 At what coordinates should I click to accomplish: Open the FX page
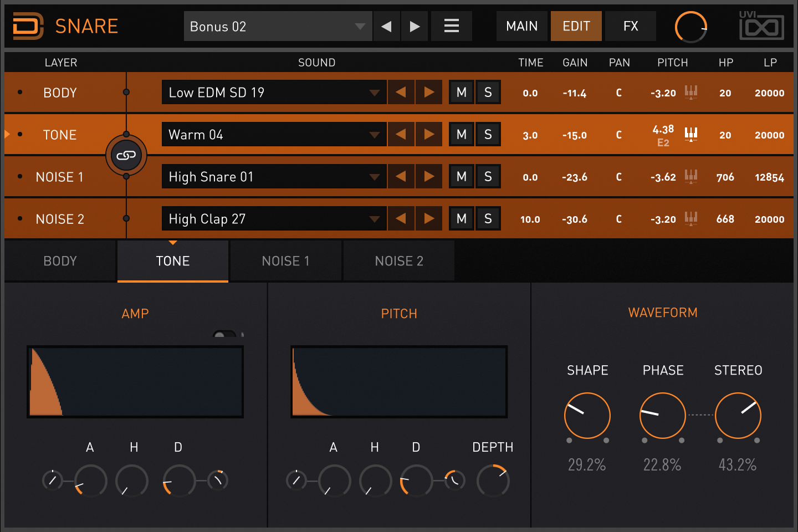tap(631, 26)
